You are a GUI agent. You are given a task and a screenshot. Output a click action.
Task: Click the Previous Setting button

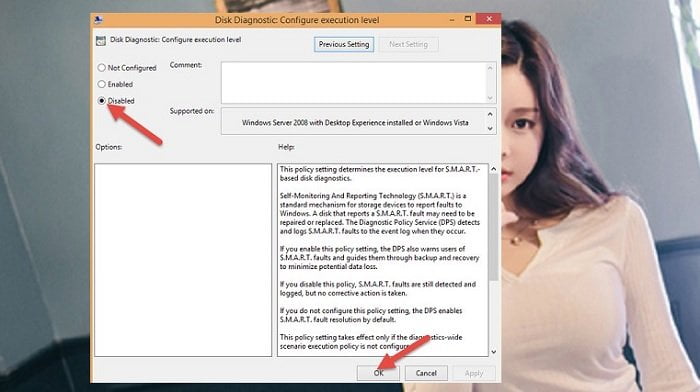click(x=344, y=45)
